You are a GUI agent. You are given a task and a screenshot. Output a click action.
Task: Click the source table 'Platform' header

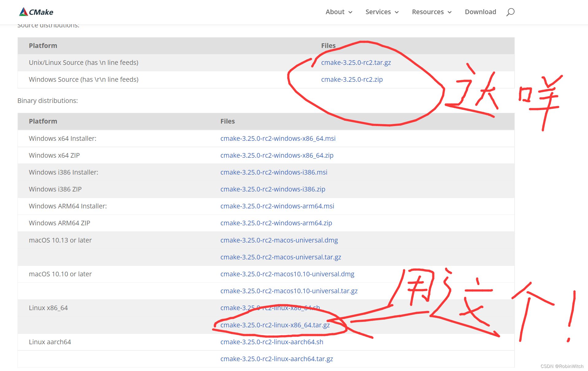tap(43, 46)
